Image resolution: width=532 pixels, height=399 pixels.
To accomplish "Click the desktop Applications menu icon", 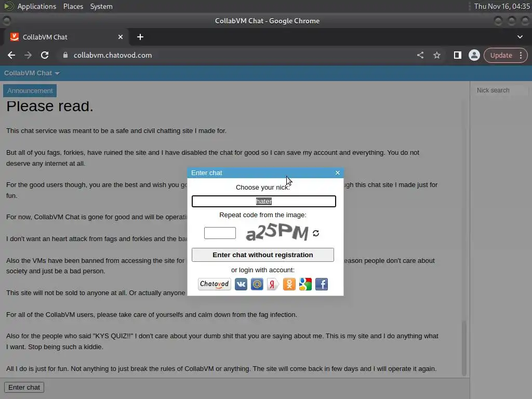I will (9, 6).
